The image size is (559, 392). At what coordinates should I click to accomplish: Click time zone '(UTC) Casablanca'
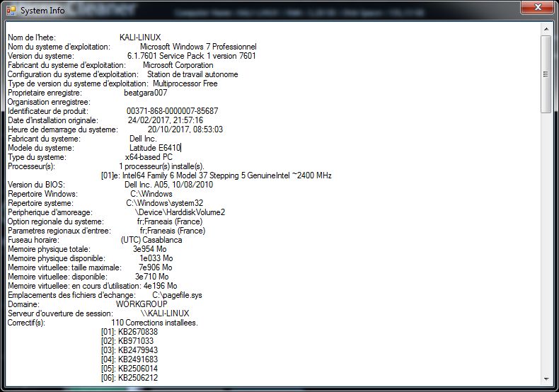151,240
